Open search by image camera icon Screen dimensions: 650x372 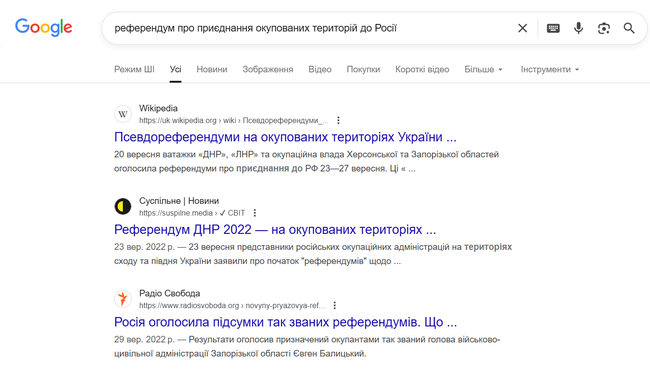coord(604,28)
